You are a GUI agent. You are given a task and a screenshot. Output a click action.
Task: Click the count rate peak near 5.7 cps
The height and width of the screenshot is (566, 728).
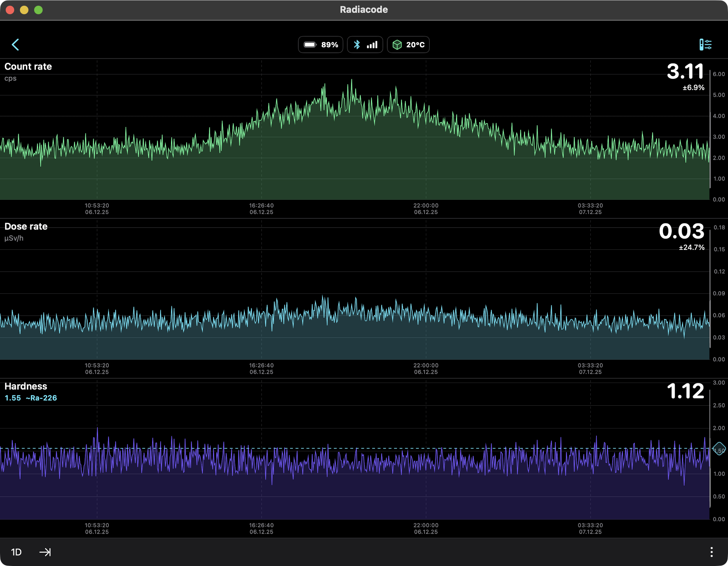click(x=352, y=80)
